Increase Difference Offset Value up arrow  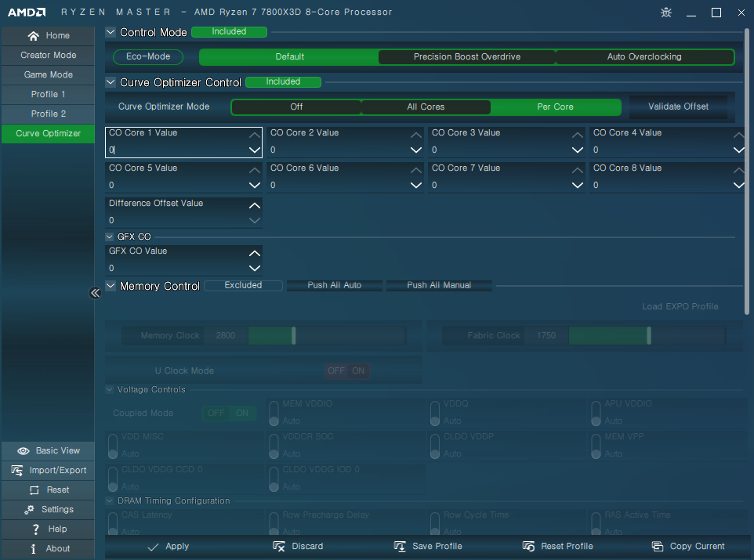click(x=255, y=206)
